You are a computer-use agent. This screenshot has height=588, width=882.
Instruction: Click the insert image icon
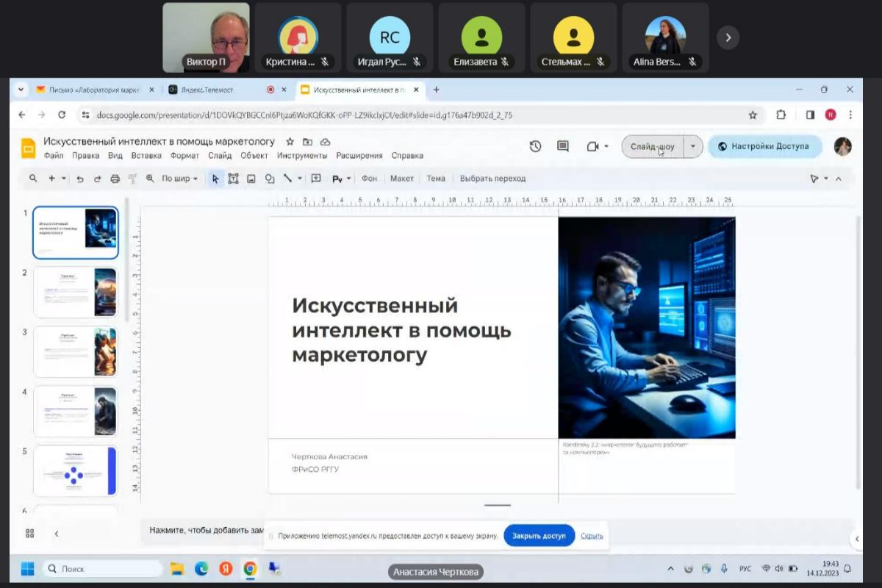pyautogui.click(x=251, y=179)
